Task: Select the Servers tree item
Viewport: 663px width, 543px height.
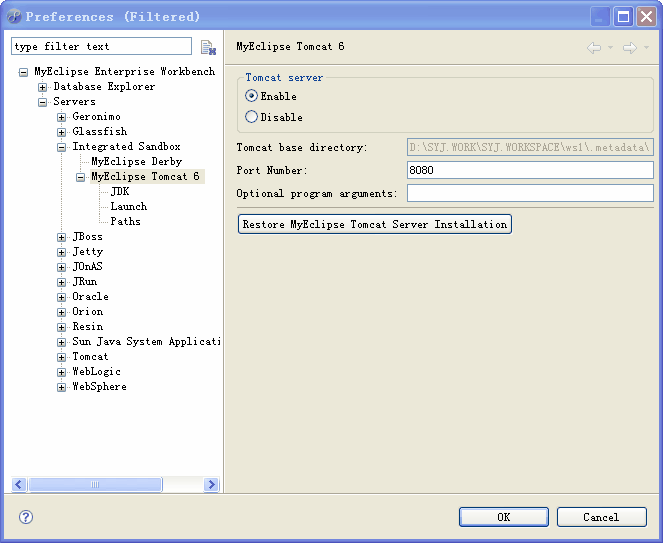Action: pyautogui.click(x=74, y=101)
